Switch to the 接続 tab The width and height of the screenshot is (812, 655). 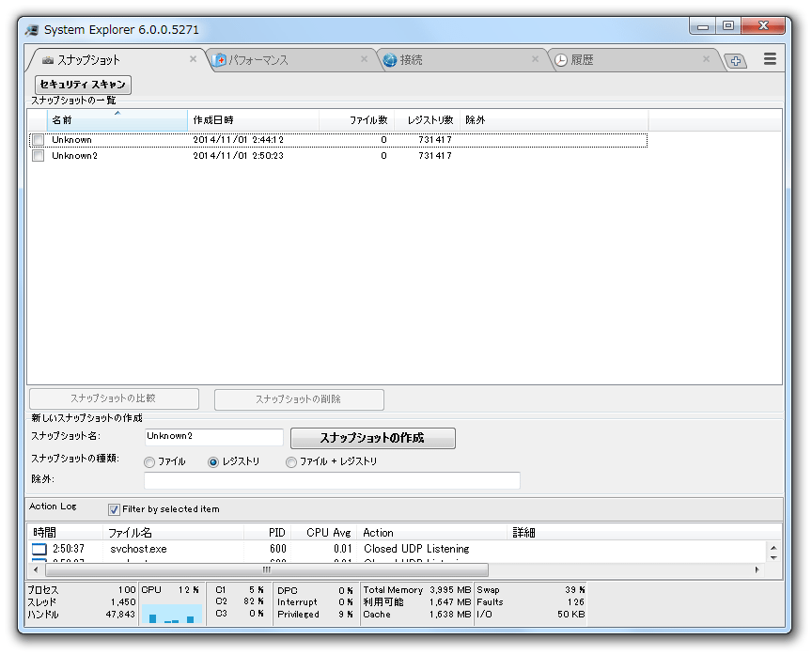(461, 60)
